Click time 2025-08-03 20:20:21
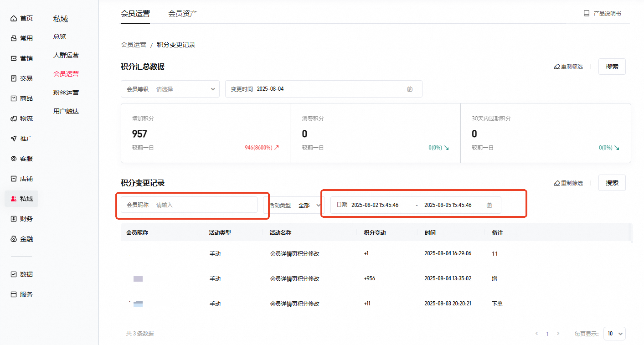Screen dimensions: 644x345 click(x=448, y=304)
